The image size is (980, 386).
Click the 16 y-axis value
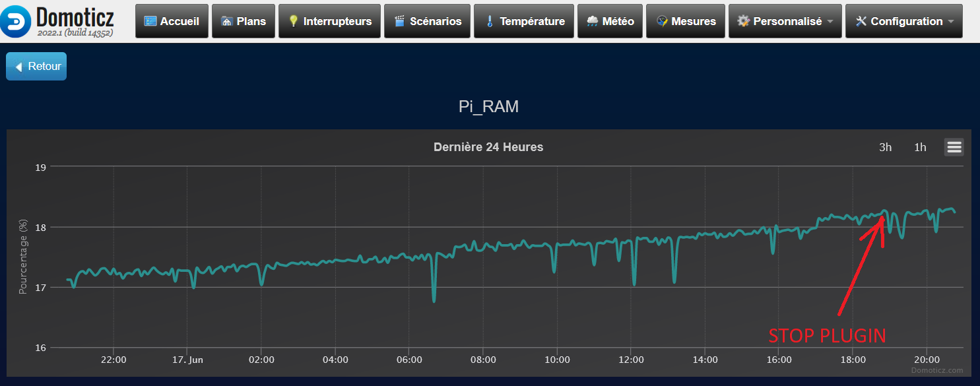pyautogui.click(x=40, y=348)
